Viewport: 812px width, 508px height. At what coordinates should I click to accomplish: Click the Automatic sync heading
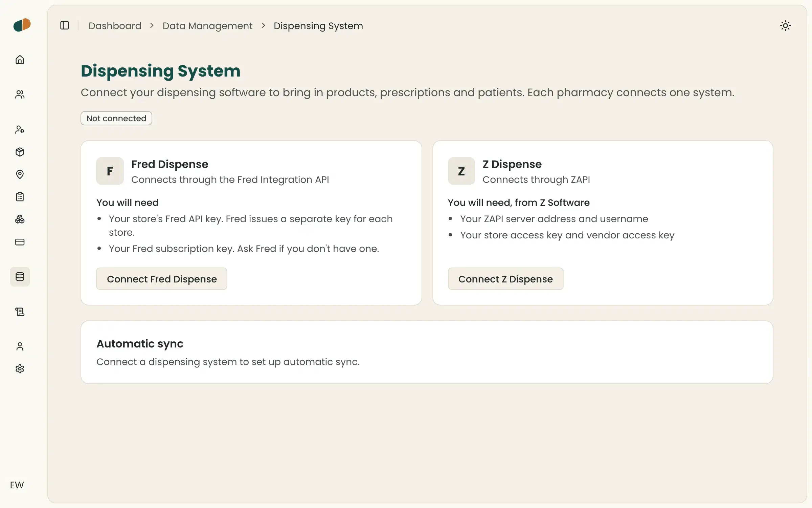(x=140, y=344)
